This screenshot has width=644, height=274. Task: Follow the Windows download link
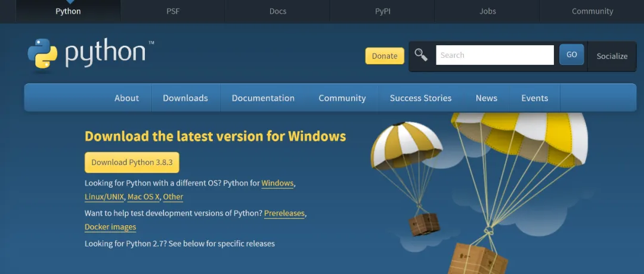pos(277,183)
